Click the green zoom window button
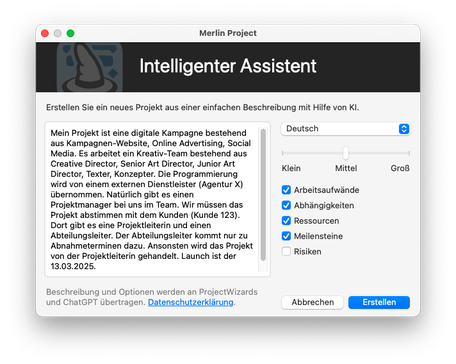456x364 pixels. (70, 33)
